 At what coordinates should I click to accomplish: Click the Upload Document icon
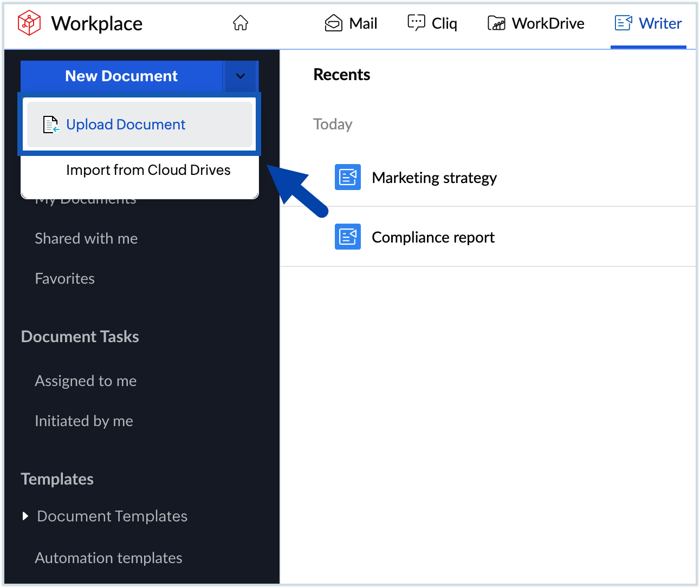click(50, 124)
